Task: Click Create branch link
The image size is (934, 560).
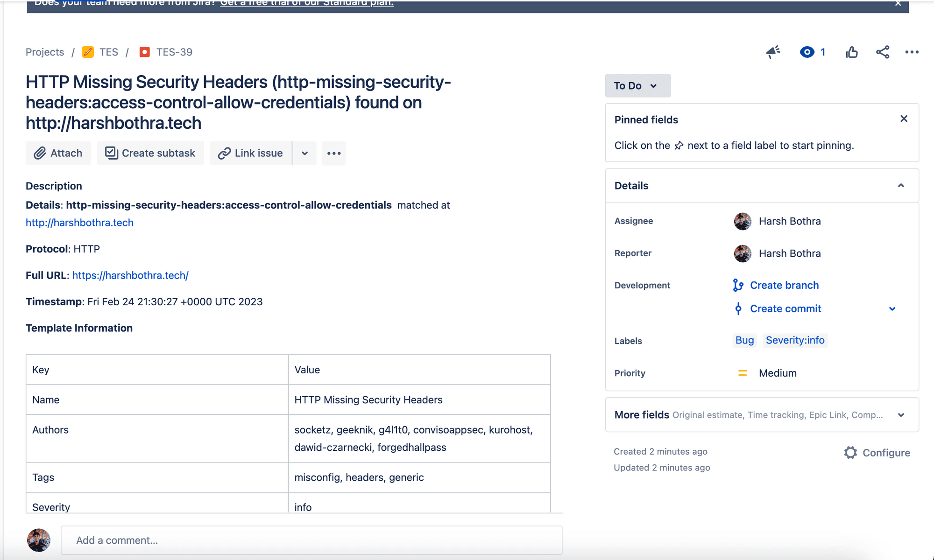Action: coord(784,285)
